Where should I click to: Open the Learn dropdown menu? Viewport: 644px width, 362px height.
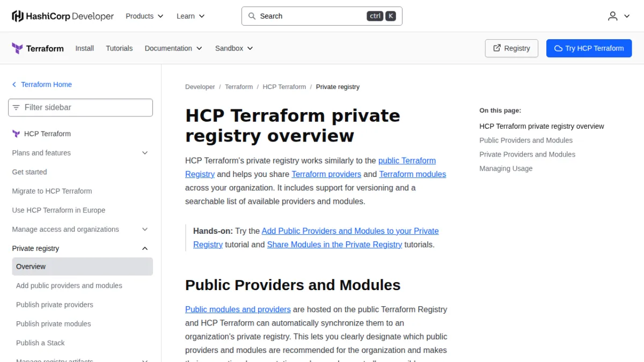coord(191,16)
